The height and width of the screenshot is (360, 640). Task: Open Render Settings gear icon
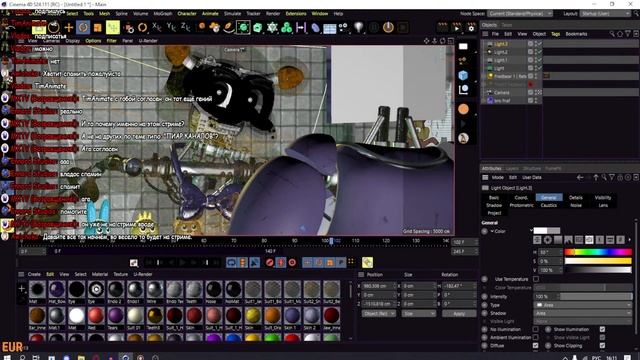tap(471, 28)
